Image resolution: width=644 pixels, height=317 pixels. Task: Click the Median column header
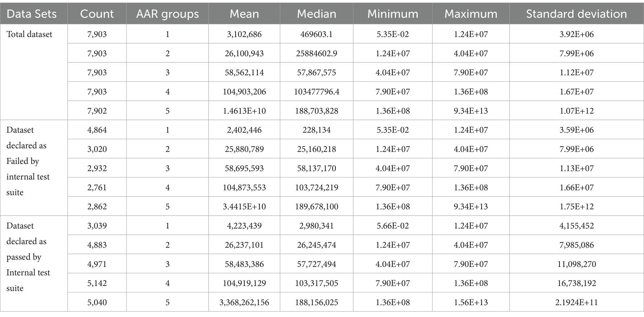317,14
